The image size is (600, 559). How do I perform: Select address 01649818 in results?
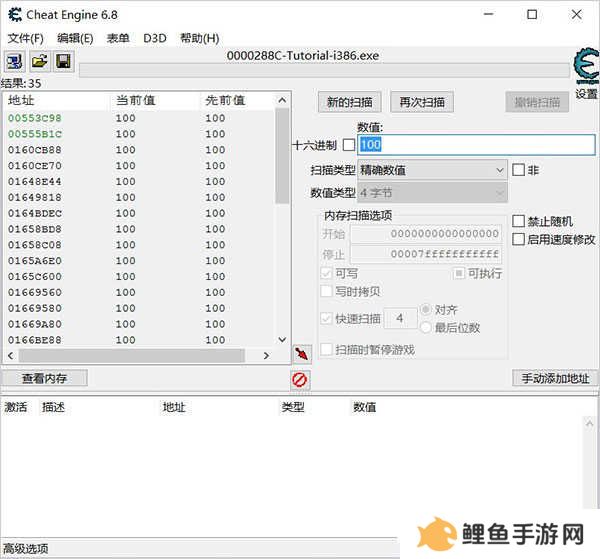(x=34, y=198)
